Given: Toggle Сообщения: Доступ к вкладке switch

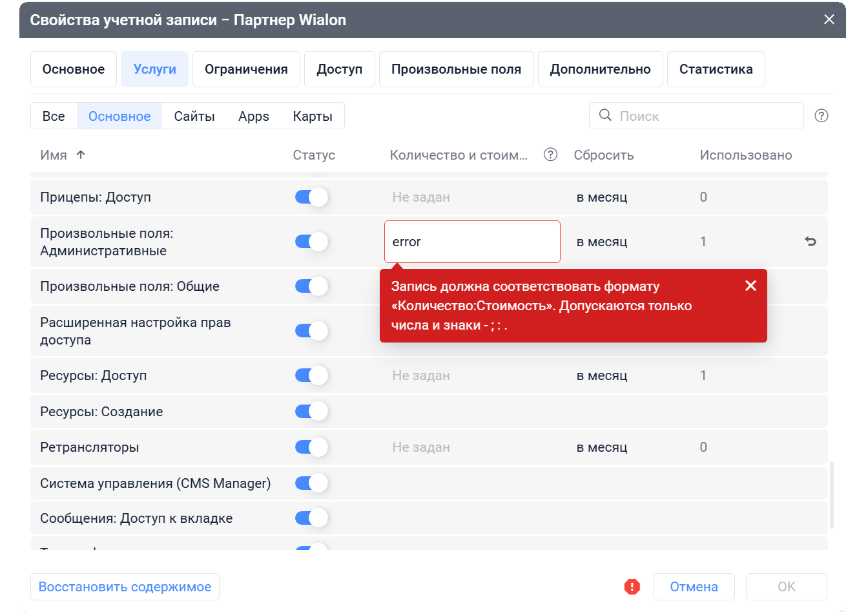Looking at the screenshot, I should point(311,518).
